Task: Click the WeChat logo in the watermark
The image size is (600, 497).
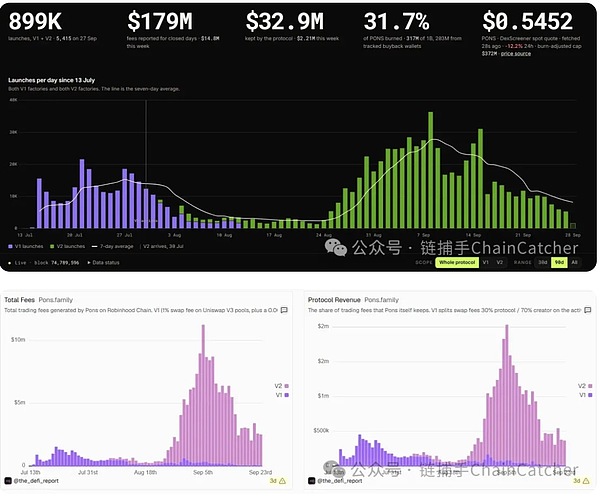Action: 336,248
